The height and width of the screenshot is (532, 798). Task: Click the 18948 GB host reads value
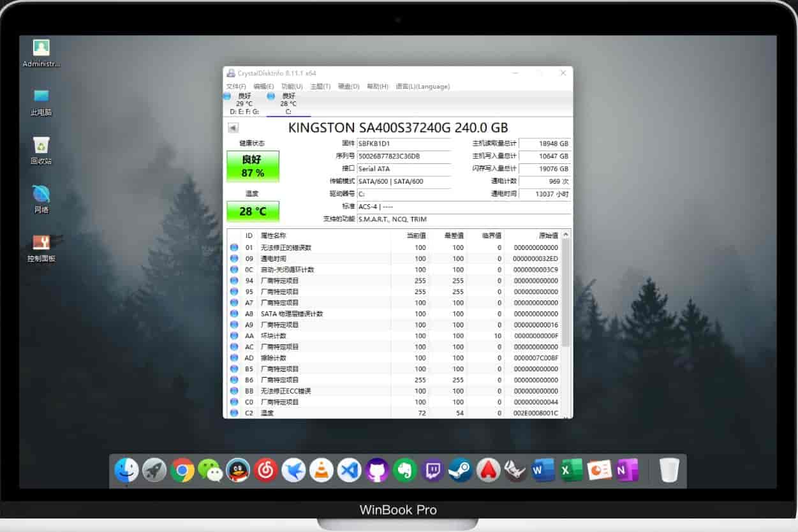click(544, 144)
